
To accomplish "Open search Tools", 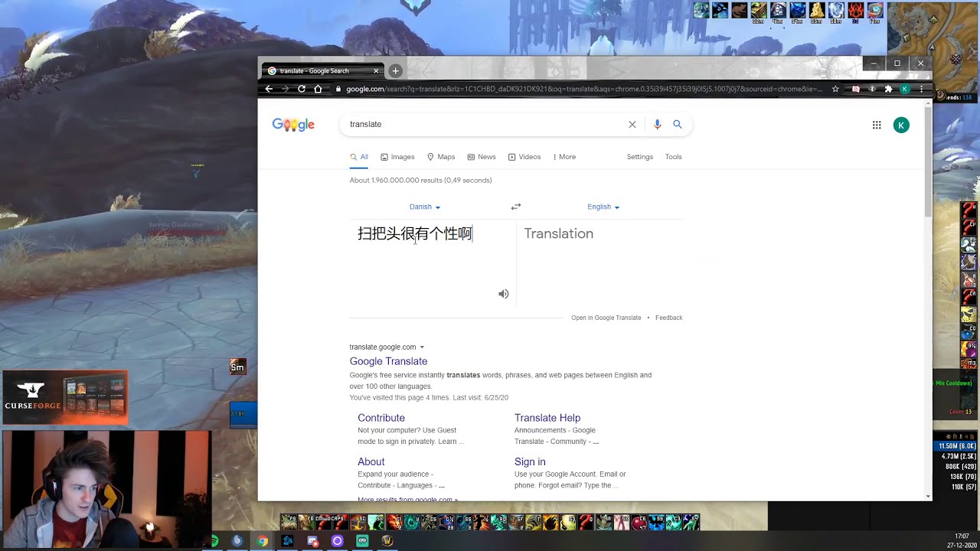I will click(x=674, y=157).
